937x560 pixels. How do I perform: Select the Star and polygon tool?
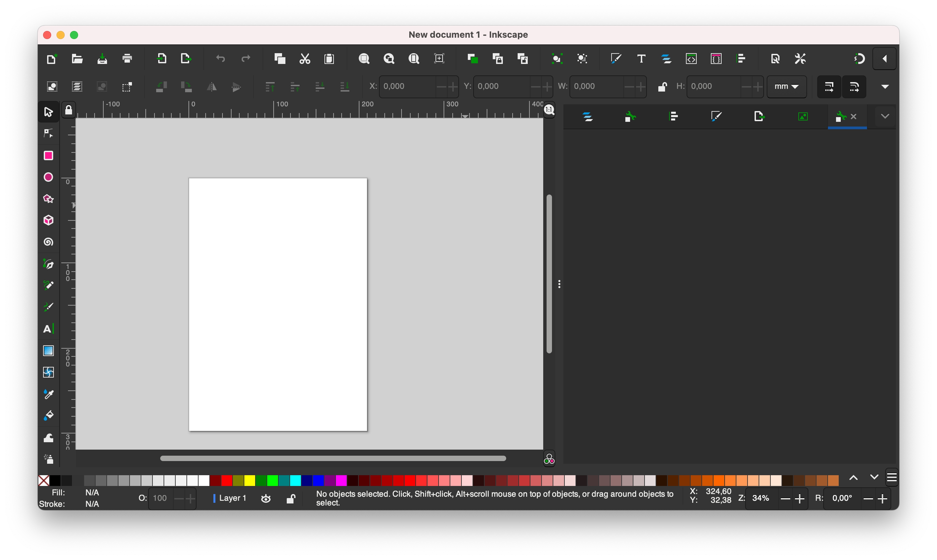point(48,199)
